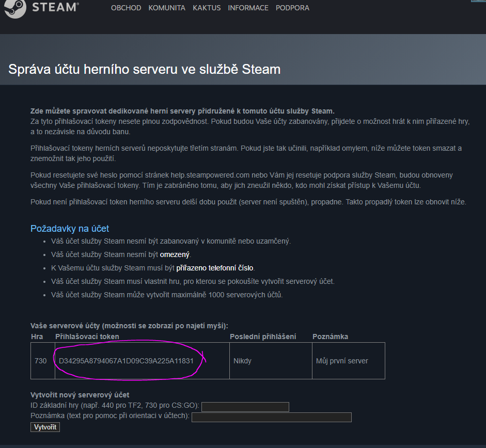
Task: Click the 'Vytvořit nový serverový účet' heading
Action: coord(80,395)
